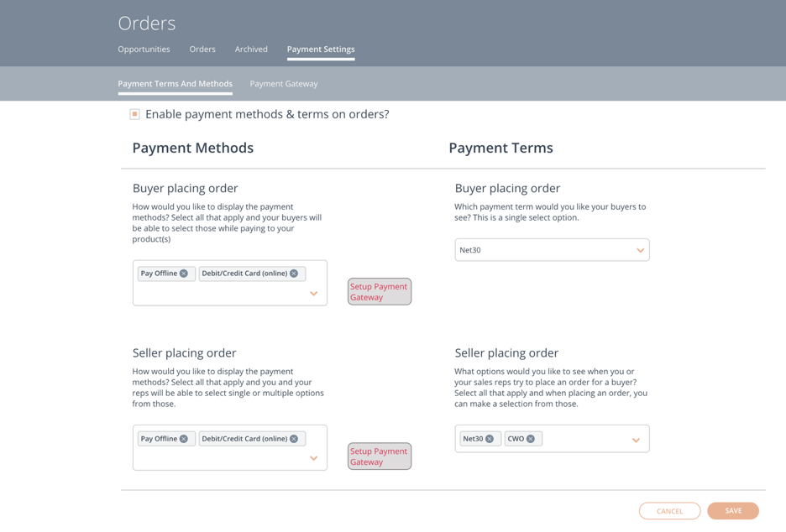Open the Net30 buyer payment term dropdown

click(x=552, y=250)
